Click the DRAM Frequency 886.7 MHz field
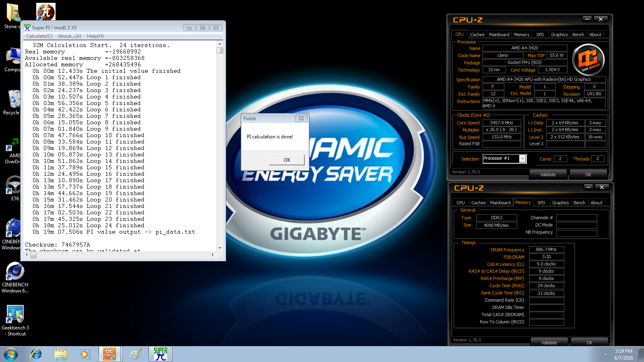Image resolution: width=644 pixels, height=362 pixels. (546, 249)
